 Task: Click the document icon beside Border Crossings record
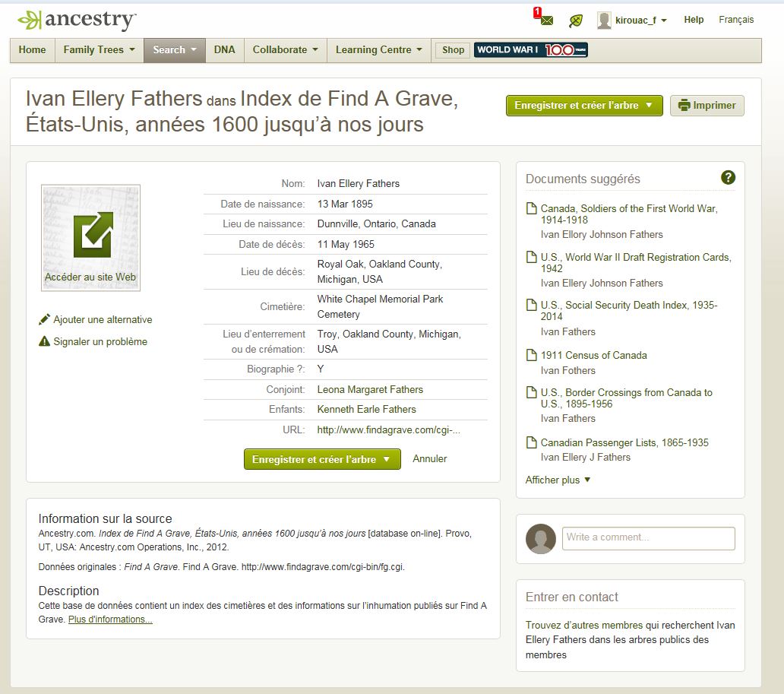(x=532, y=393)
